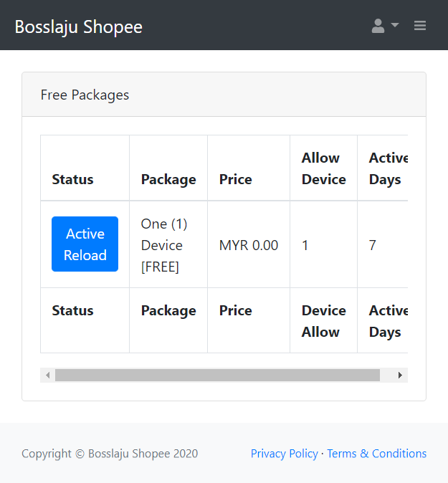Open the user account profile icon
Screen dimensions: 448x483
coord(378,26)
